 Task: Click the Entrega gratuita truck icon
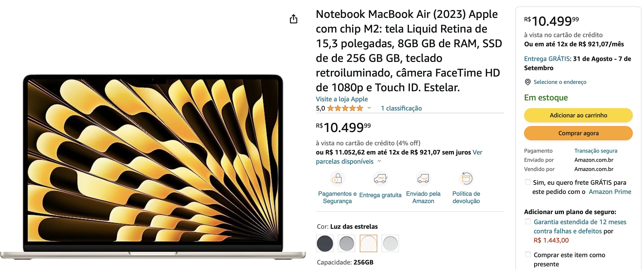(380, 179)
